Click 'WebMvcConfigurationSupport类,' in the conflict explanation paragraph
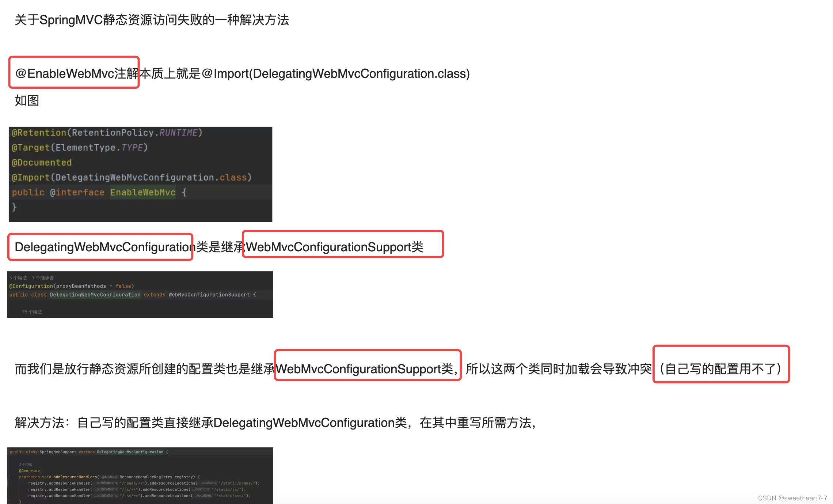The width and height of the screenshot is (833, 504). click(367, 369)
